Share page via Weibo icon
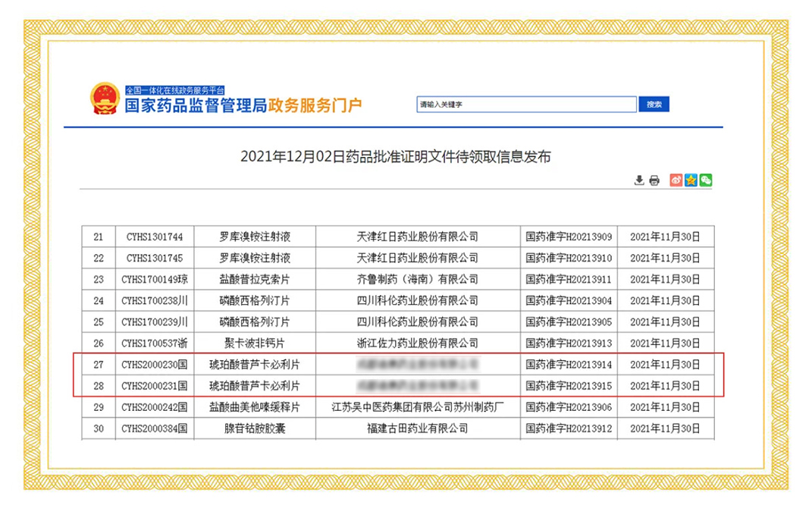812x508 pixels. (x=676, y=180)
